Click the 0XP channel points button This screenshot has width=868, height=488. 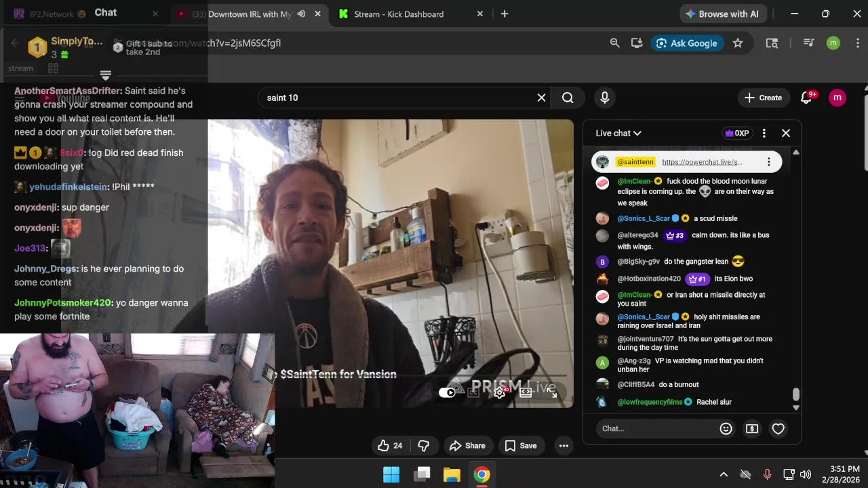pyautogui.click(x=736, y=133)
